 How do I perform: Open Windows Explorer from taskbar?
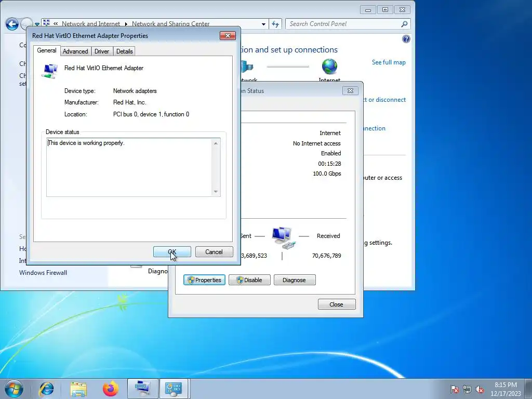pyautogui.click(x=78, y=389)
